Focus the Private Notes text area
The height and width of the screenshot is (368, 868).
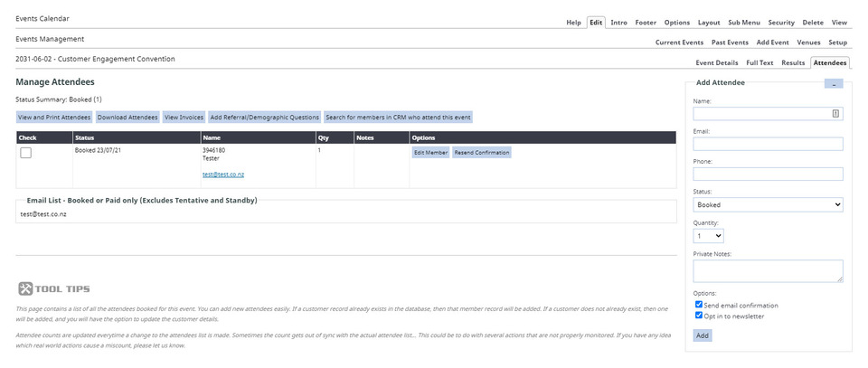point(768,271)
